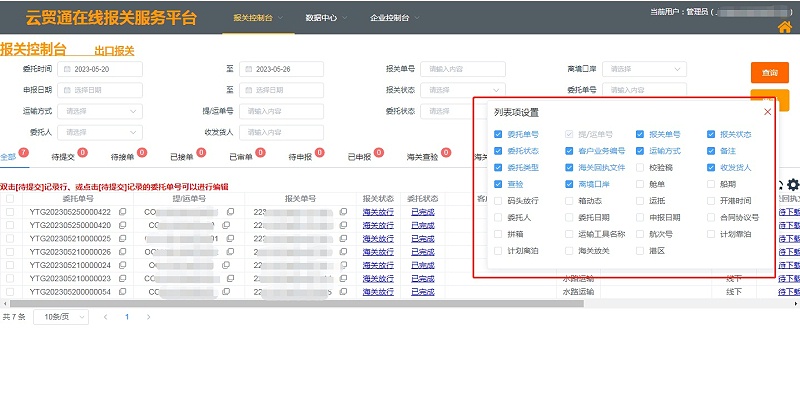Click page number 1
Viewport: 800px width, 411px height.
(x=127, y=317)
